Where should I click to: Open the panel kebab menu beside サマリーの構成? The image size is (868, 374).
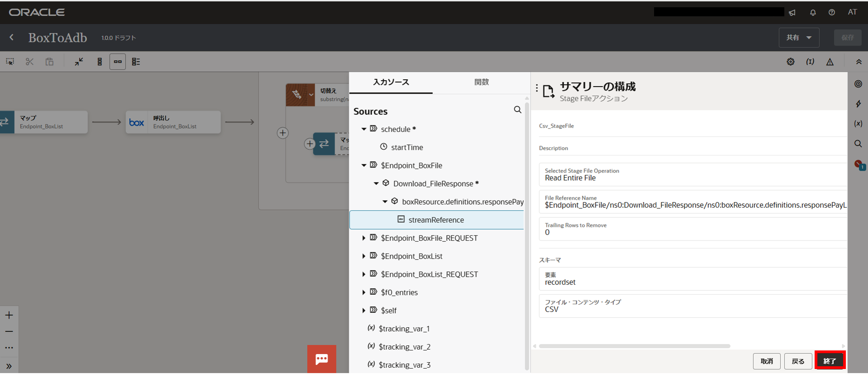(x=537, y=88)
